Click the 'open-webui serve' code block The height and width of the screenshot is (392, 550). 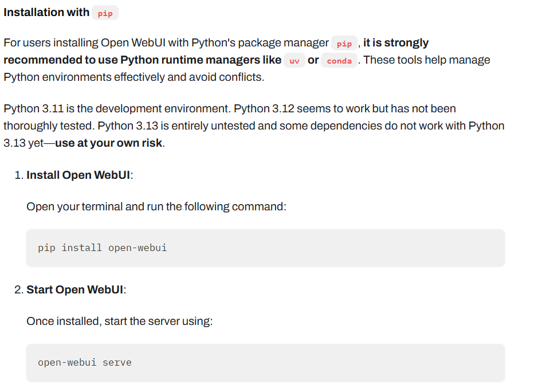pos(265,363)
